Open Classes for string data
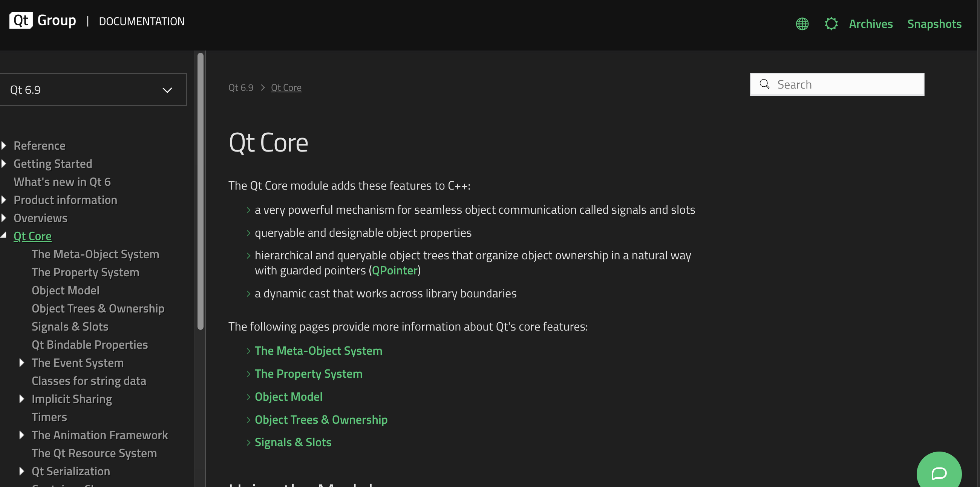The width and height of the screenshot is (980, 487). coord(89,381)
